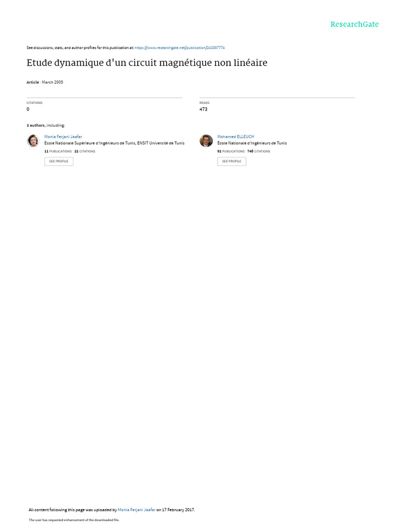Image resolution: width=399 pixels, height=532 pixels.
Task: Click '748 citations' under Mohamed ELLEUCH
Action: (259, 151)
